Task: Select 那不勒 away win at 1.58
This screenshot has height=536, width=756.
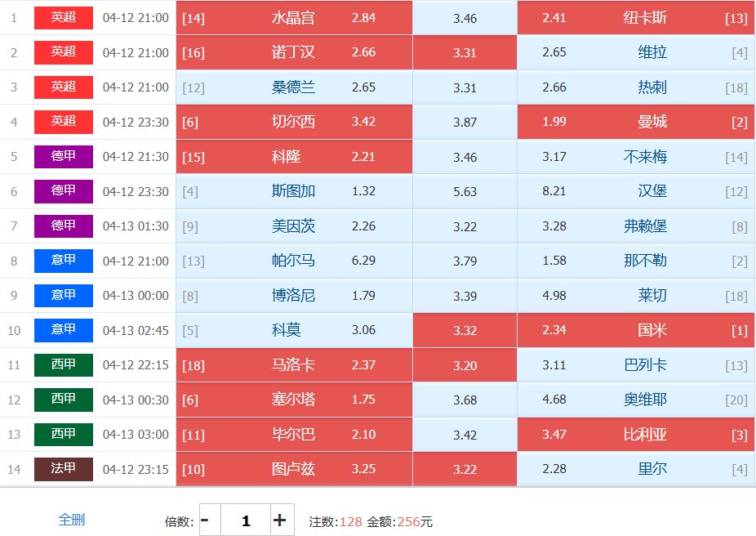Action: point(635,261)
